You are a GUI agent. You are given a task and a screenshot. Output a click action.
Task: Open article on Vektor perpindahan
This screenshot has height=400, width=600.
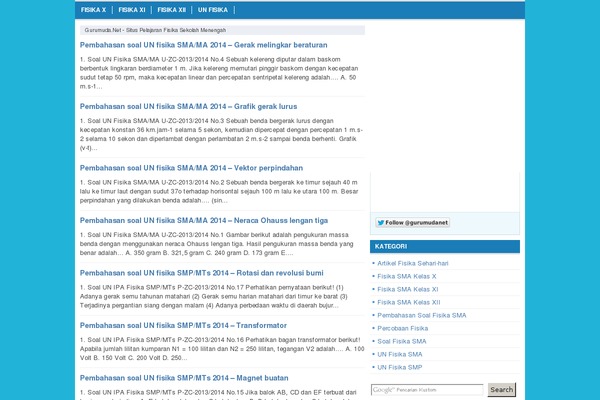[x=191, y=168]
